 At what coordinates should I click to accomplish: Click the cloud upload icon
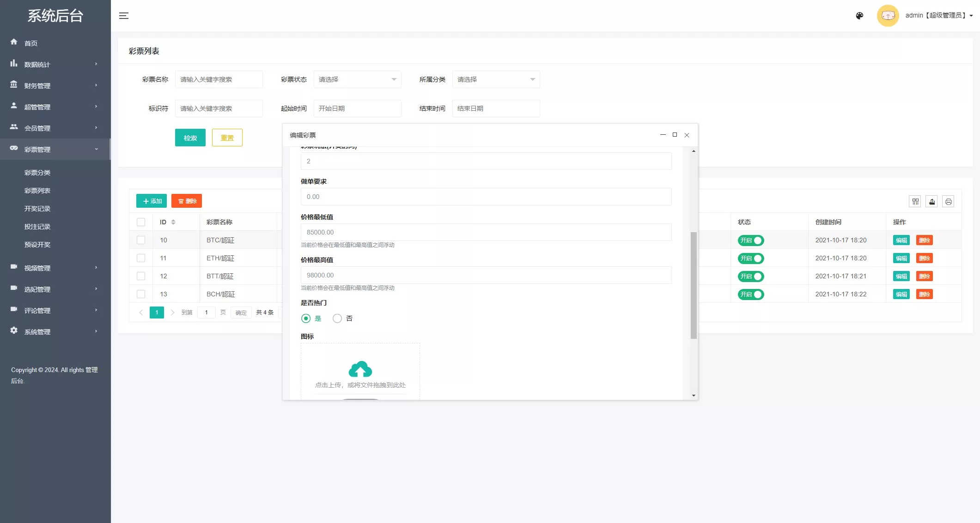[x=360, y=369]
